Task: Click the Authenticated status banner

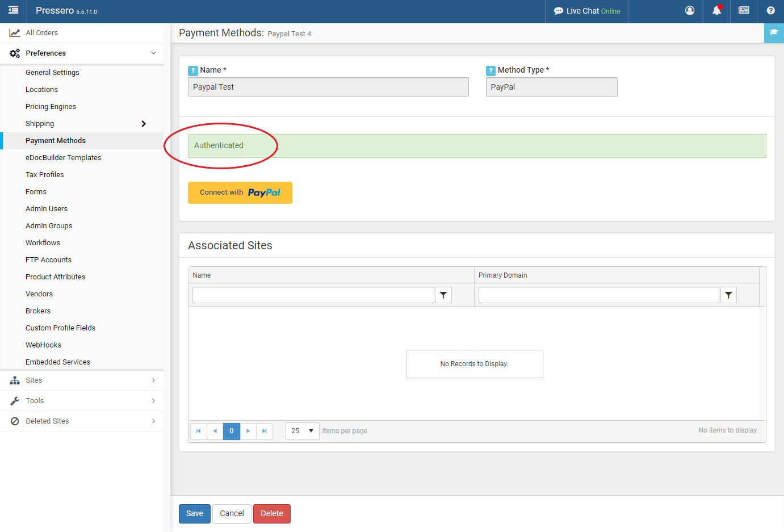Action: tap(477, 146)
